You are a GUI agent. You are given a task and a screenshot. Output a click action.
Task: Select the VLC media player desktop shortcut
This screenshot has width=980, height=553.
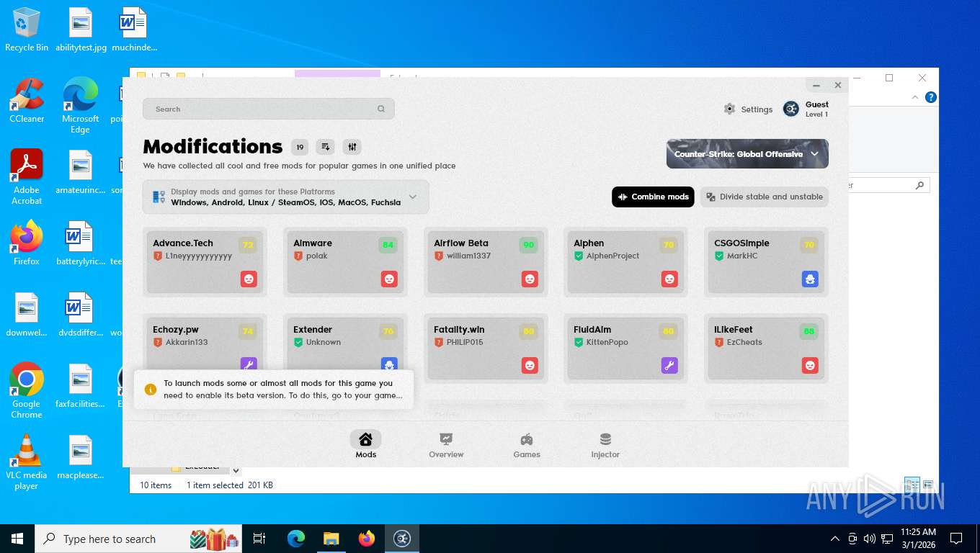27,462
